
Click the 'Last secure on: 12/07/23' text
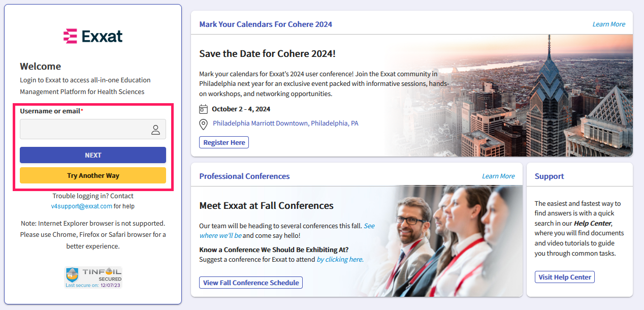coord(93,285)
